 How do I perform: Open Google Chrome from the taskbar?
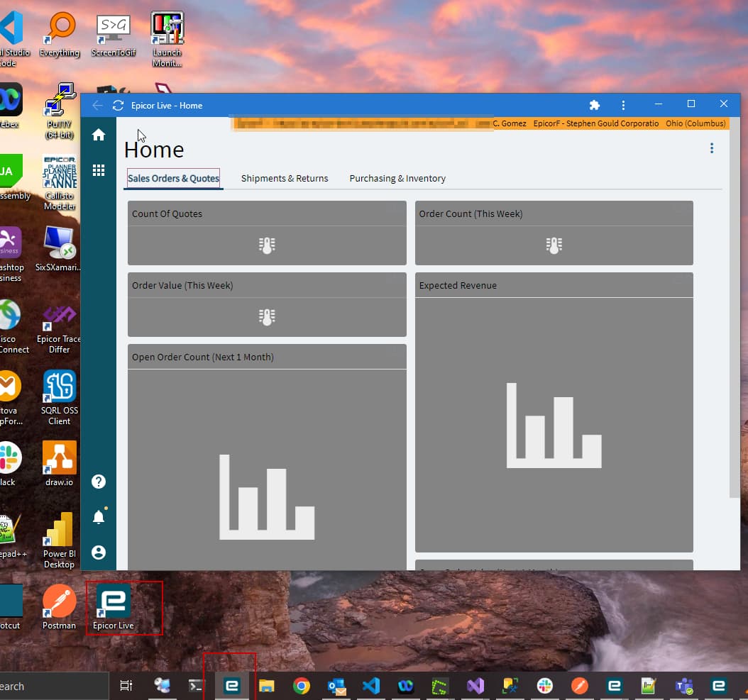[x=302, y=685]
